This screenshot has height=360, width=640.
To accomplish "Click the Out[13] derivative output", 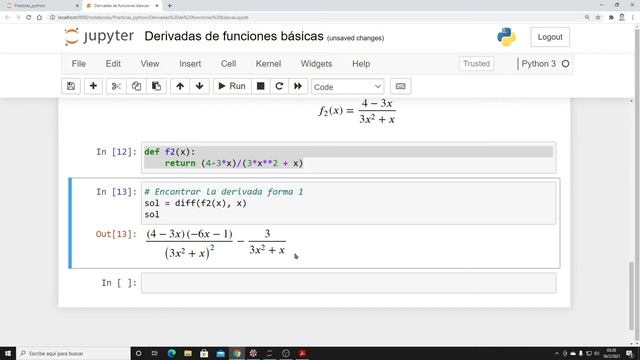I will (x=216, y=244).
